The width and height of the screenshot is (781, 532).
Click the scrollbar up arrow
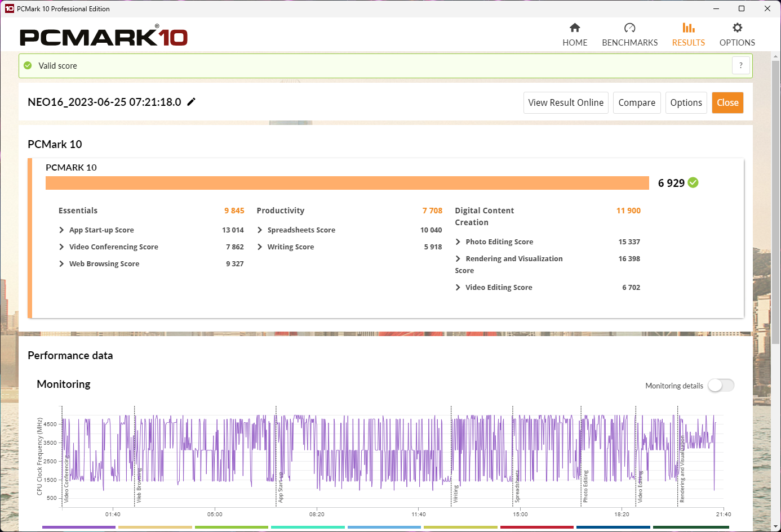pyautogui.click(x=776, y=56)
